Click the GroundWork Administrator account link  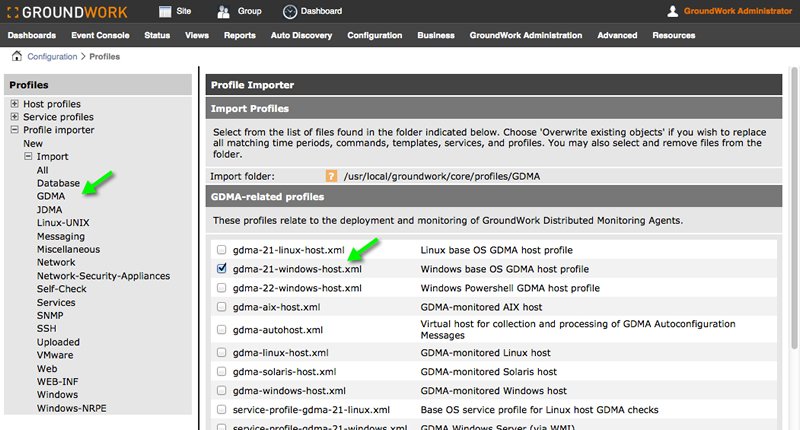tap(738, 11)
